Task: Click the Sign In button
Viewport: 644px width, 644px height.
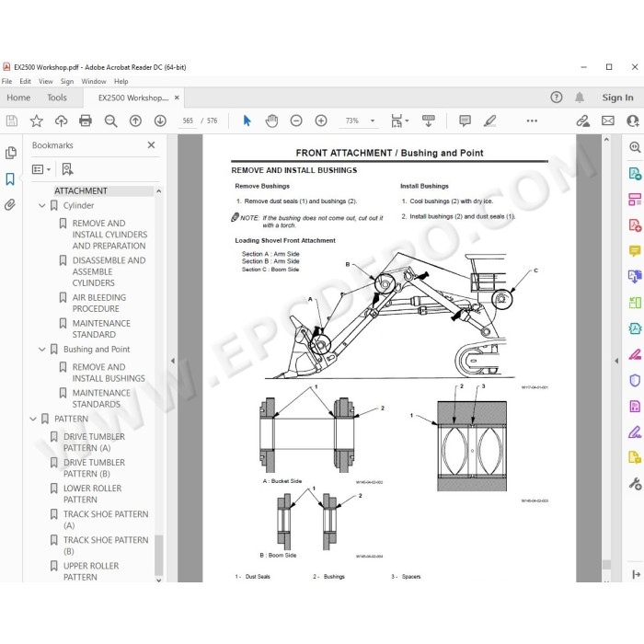Action: (x=617, y=98)
